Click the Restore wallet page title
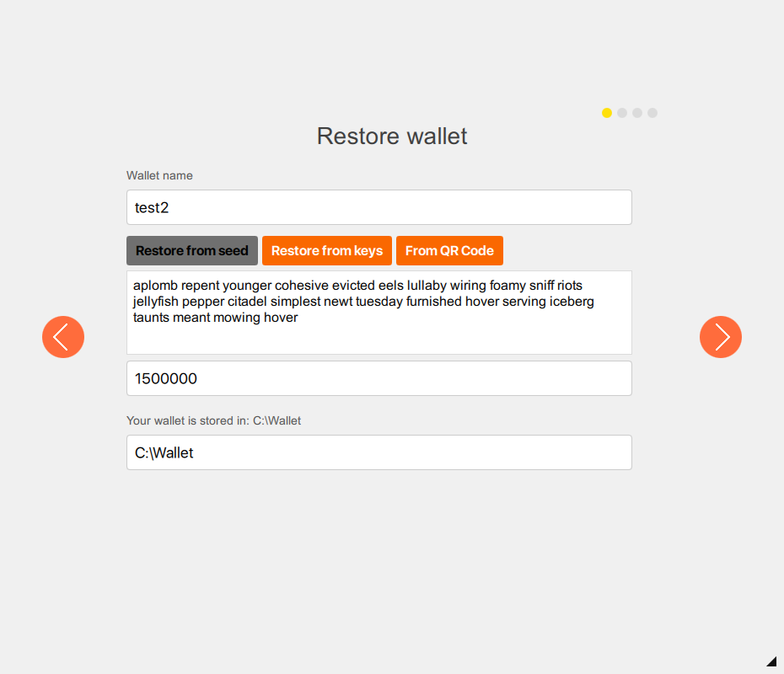The image size is (784, 674). click(x=391, y=136)
